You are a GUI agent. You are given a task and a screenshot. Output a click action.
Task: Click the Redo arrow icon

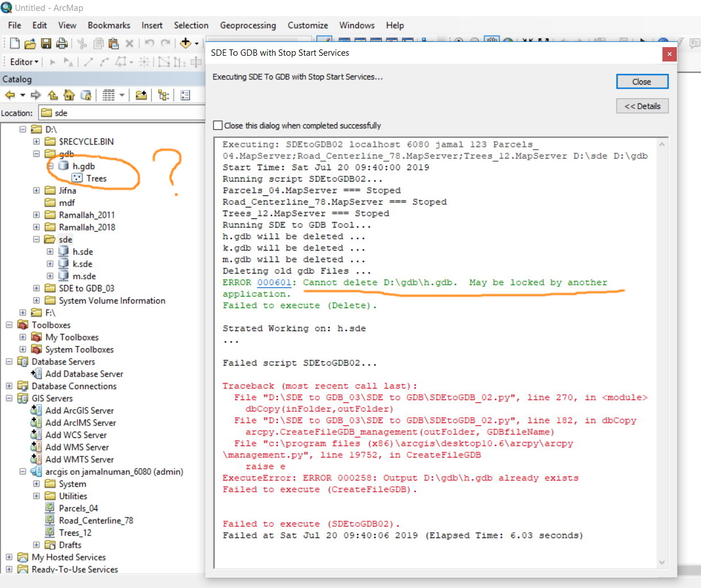(166, 43)
